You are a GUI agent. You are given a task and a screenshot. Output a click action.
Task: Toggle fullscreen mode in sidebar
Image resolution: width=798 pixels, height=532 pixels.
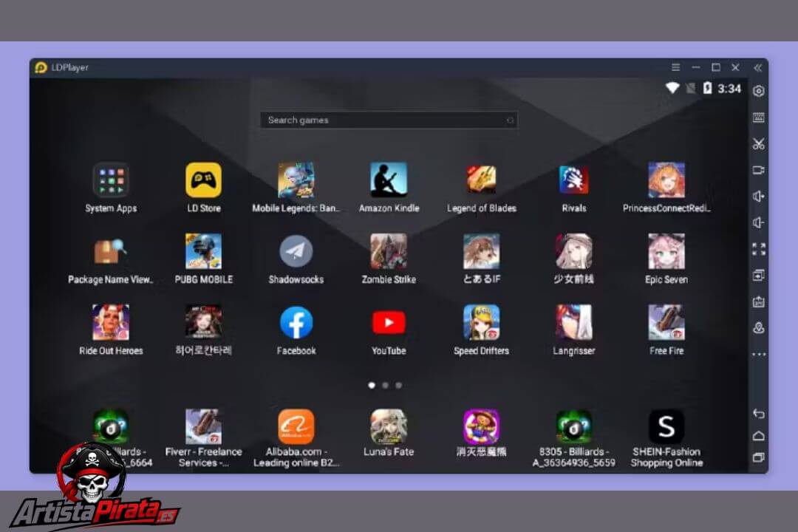click(758, 249)
